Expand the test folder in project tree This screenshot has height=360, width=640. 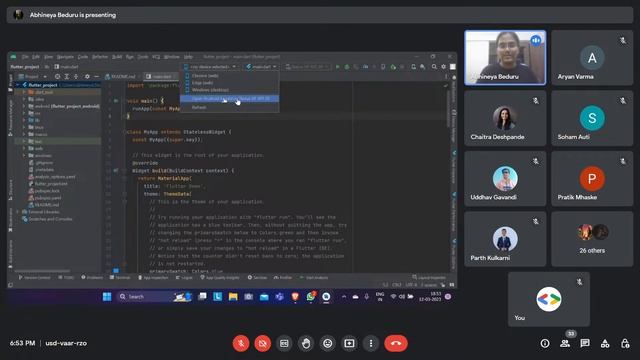tap(24, 141)
